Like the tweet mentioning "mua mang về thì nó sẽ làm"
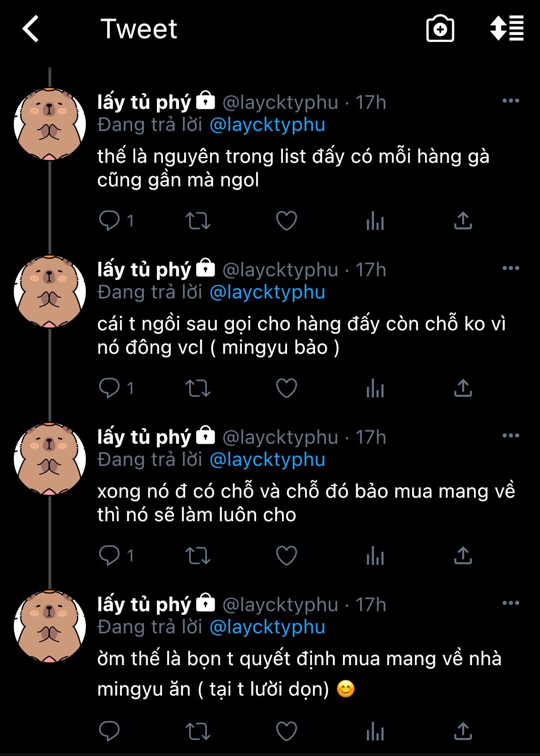The height and width of the screenshot is (756, 540). click(286, 555)
